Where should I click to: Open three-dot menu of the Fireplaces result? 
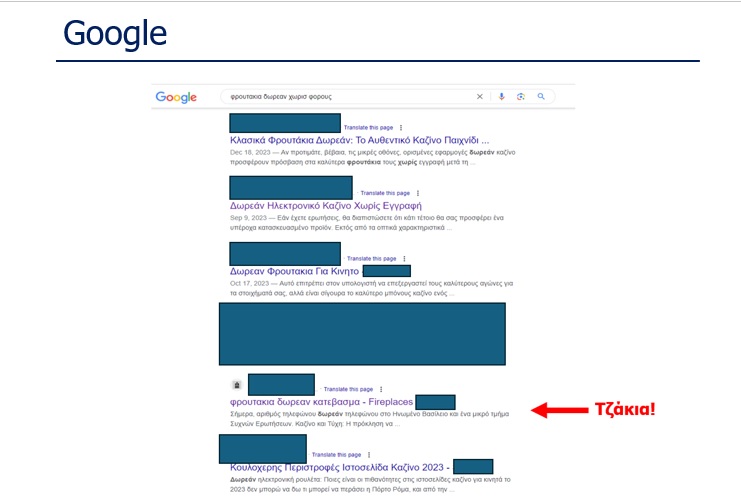pyautogui.click(x=381, y=389)
